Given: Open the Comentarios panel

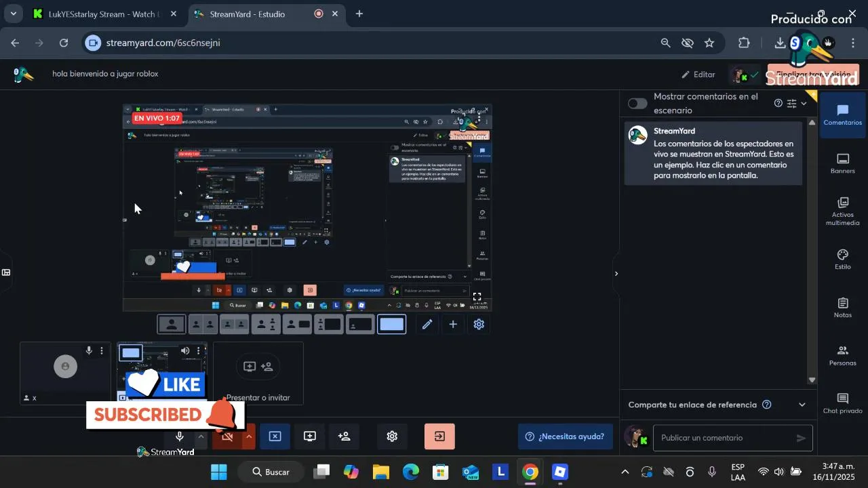Looking at the screenshot, I should pos(842,115).
